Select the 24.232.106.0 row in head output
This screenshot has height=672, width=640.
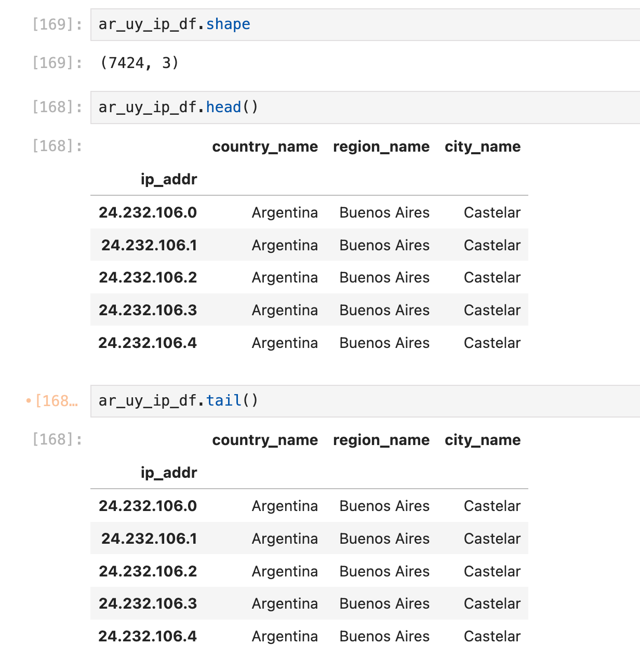tap(148, 212)
